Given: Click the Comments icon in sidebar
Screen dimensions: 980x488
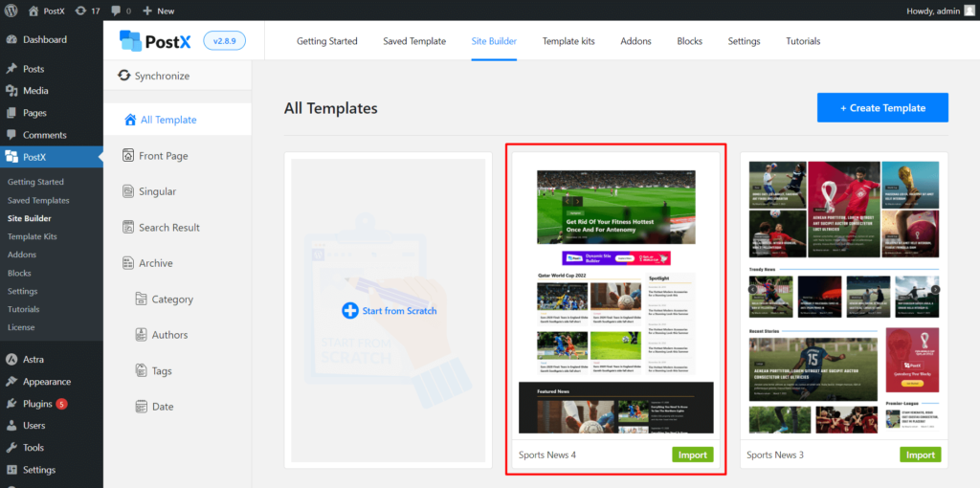Looking at the screenshot, I should [x=11, y=135].
